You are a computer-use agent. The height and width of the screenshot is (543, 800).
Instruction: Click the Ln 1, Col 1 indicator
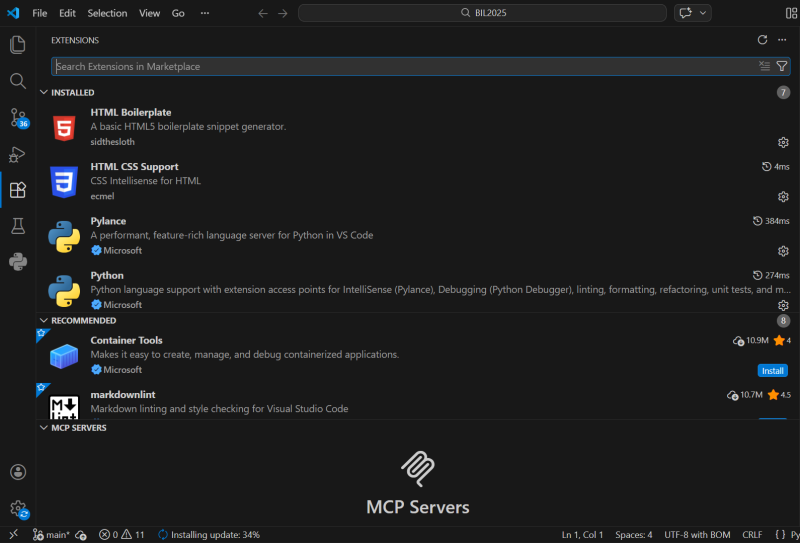point(582,535)
